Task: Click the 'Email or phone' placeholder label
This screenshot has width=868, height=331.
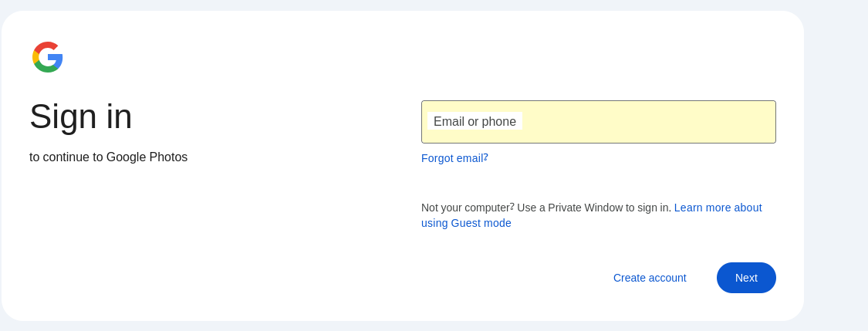Action: (475, 122)
